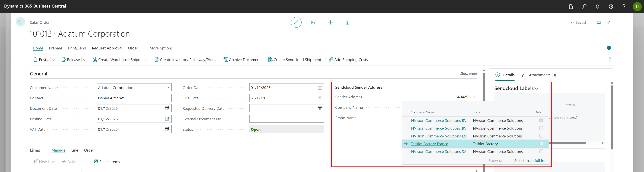Open Due Date calendar picker
This screenshot has height=172, width=644.
click(320, 98)
